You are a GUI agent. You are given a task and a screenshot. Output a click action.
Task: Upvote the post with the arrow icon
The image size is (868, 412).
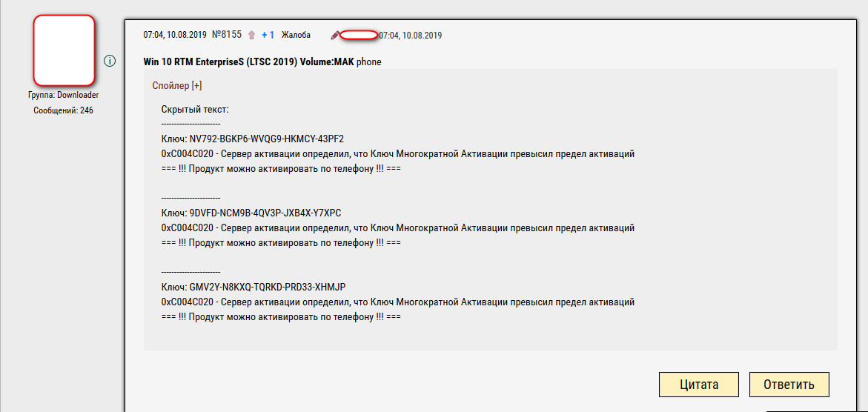pyautogui.click(x=251, y=35)
